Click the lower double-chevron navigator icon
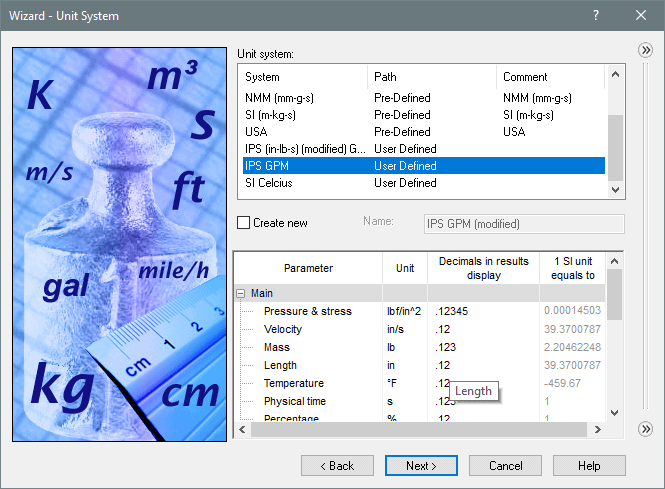The width and height of the screenshot is (665, 489). click(645, 429)
